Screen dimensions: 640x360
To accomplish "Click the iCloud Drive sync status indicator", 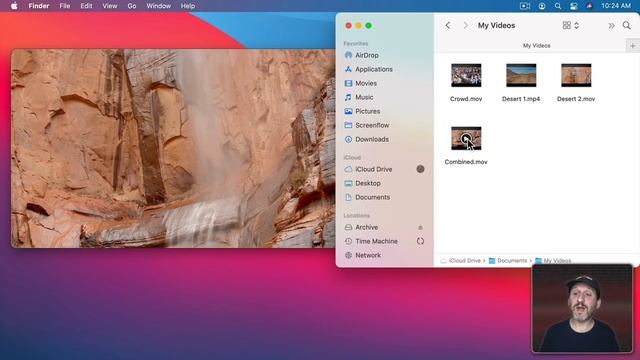I will (420, 169).
